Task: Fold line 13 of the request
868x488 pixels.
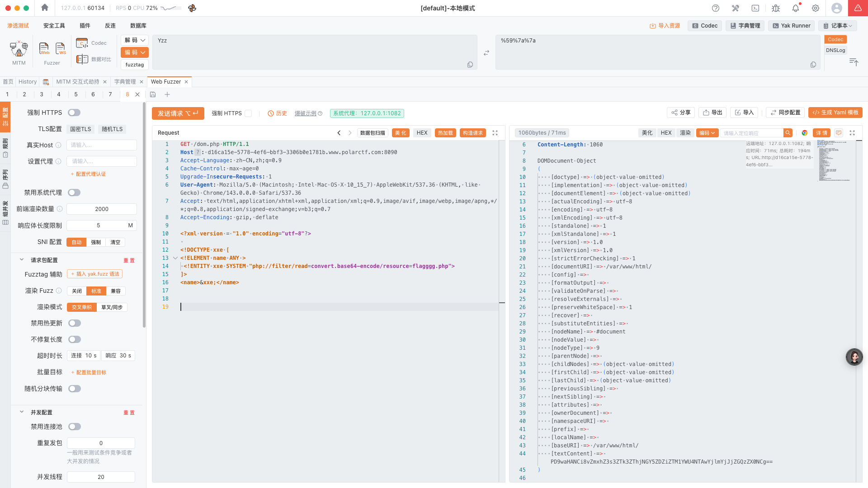Action: click(175, 258)
